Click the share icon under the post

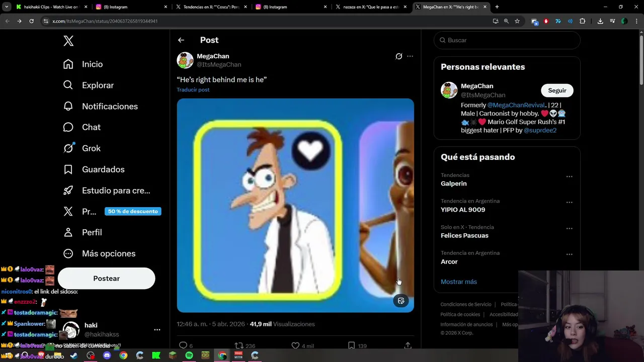408,345
